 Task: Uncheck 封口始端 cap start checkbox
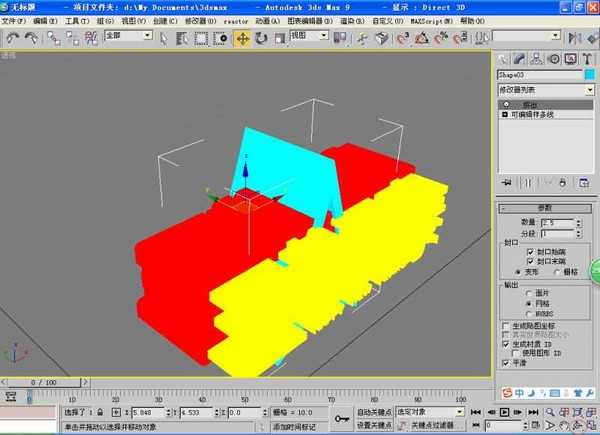click(530, 252)
